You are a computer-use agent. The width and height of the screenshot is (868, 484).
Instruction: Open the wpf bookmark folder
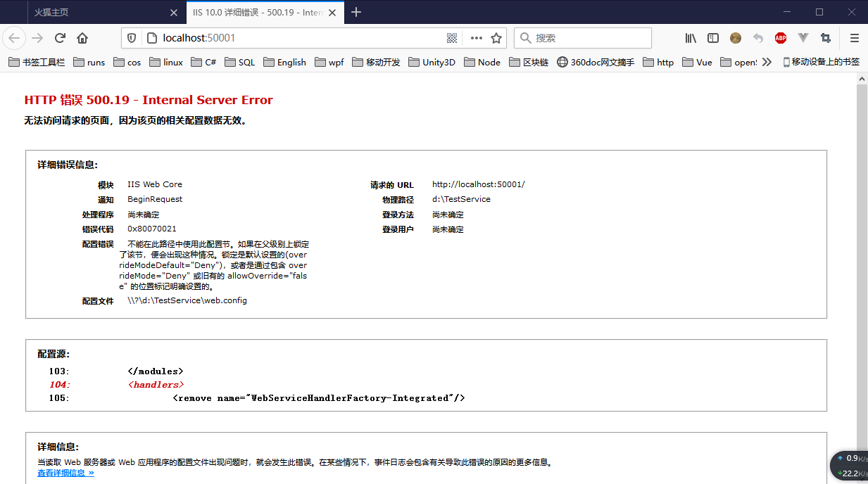pos(329,62)
